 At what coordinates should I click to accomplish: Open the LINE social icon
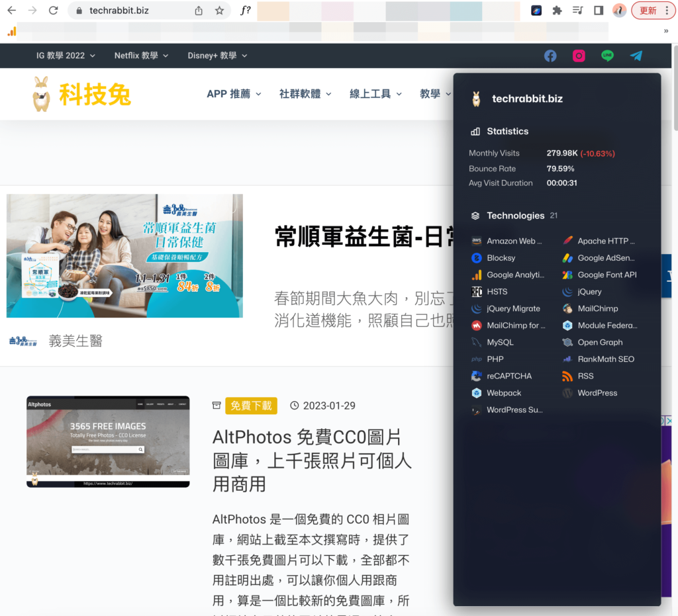608,56
